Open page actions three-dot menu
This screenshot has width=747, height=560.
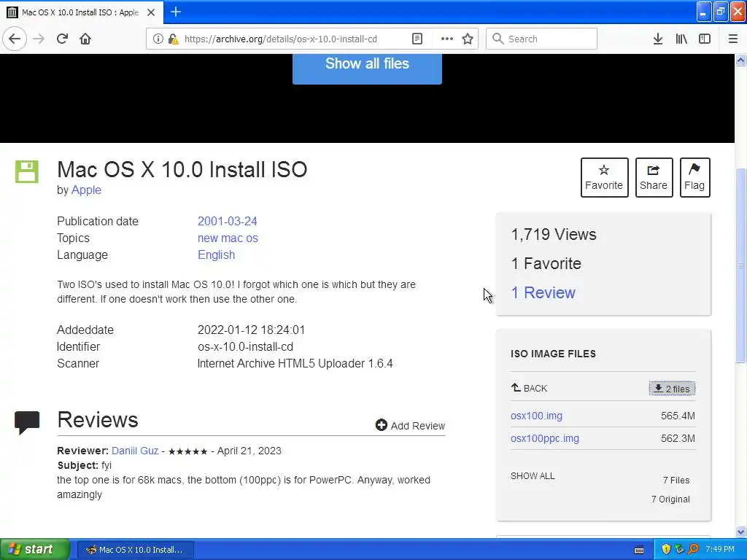click(447, 39)
